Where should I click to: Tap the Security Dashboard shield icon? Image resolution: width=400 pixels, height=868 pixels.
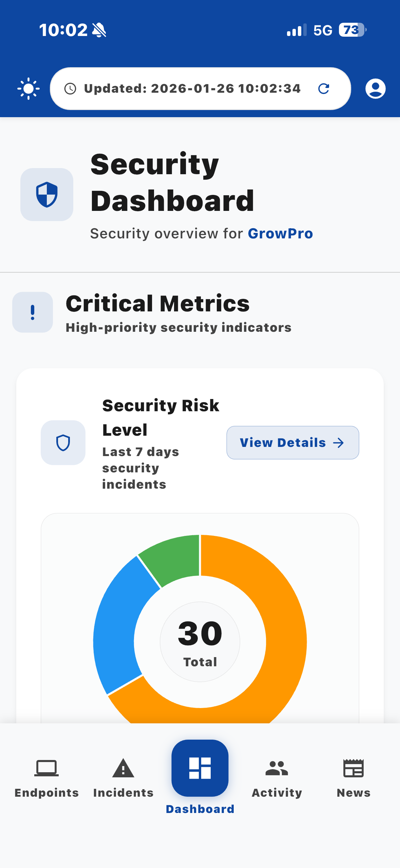coord(47,195)
